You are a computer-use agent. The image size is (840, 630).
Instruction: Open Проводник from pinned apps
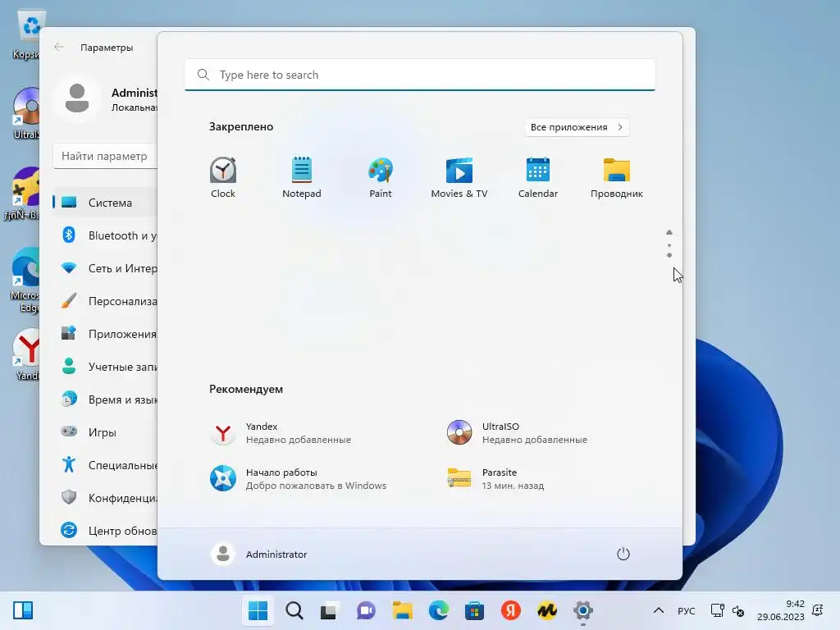click(x=617, y=178)
